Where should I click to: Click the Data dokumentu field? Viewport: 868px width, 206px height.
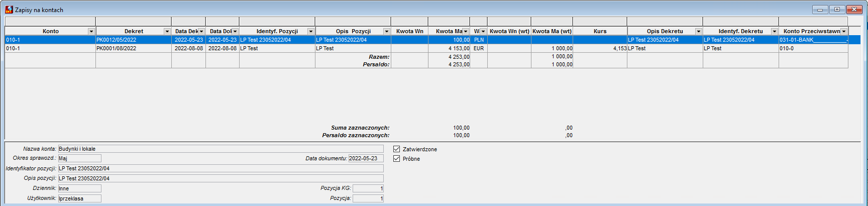coord(366,158)
